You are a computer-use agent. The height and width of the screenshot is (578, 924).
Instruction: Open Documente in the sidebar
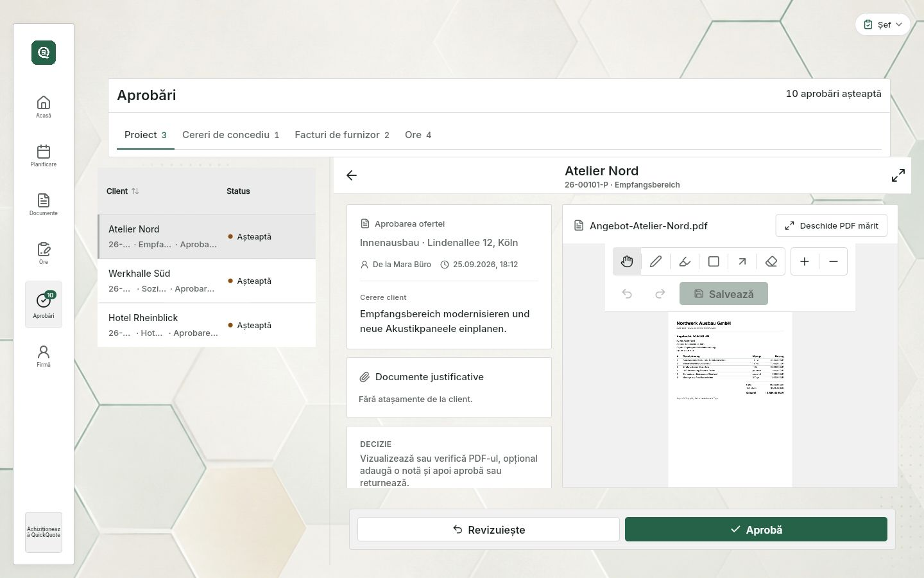click(x=44, y=204)
